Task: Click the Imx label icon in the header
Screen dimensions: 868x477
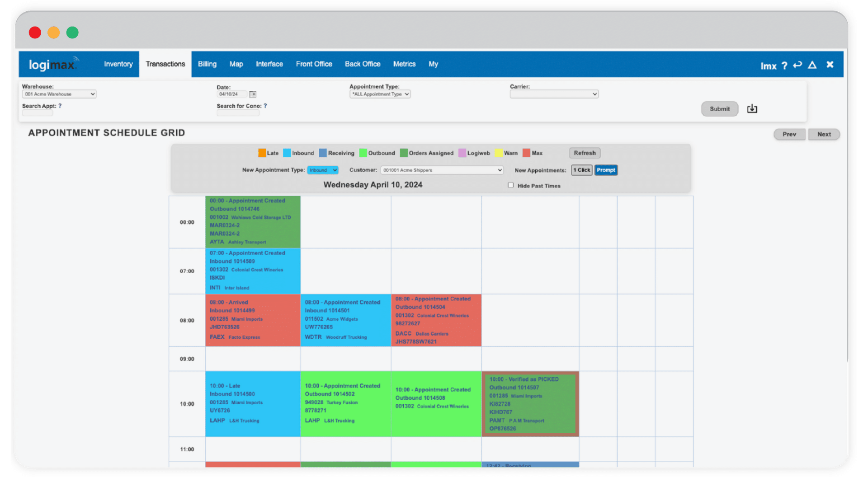Action: pos(769,65)
